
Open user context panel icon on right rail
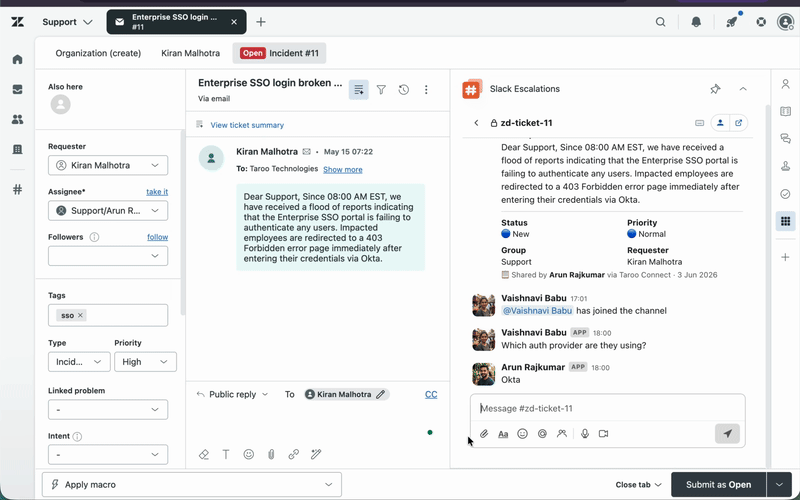[785, 84]
